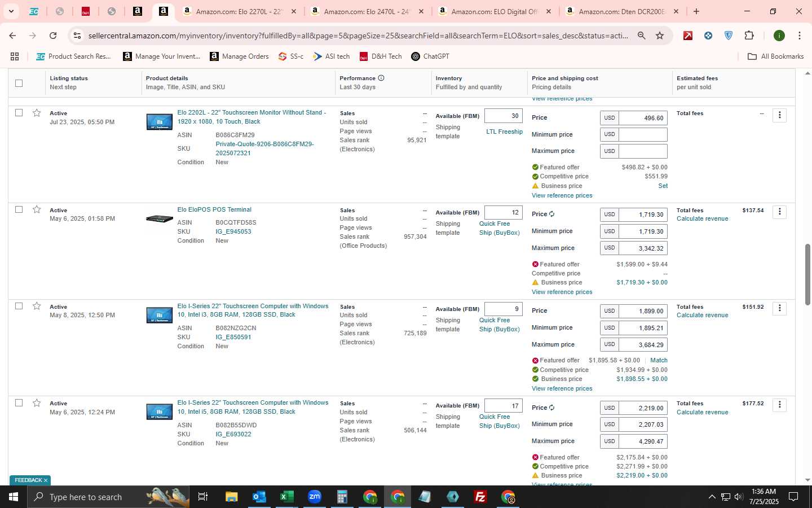Tick the select-all checkbox in table header
This screenshot has height=508, width=812.
coord(19,83)
